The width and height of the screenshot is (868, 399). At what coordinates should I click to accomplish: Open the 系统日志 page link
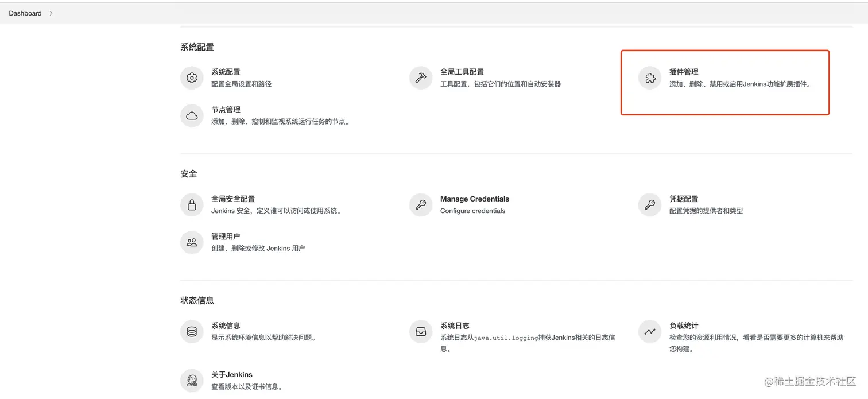pos(454,325)
